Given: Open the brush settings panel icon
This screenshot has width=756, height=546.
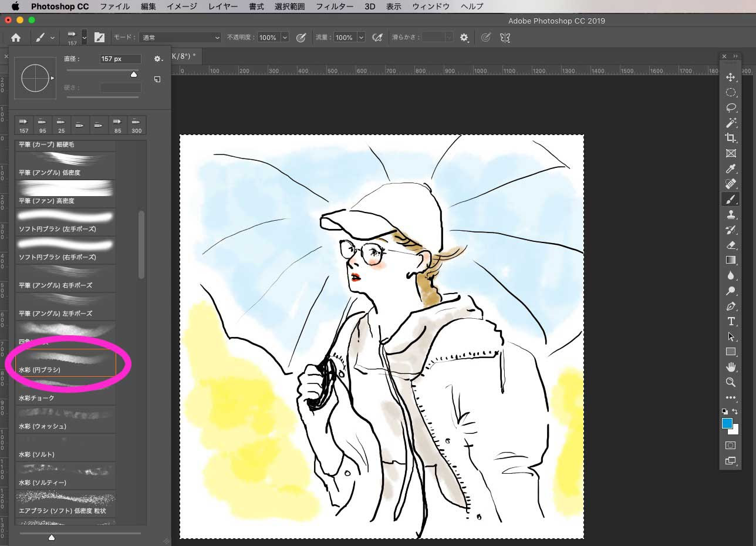Looking at the screenshot, I should pyautogui.click(x=99, y=37).
